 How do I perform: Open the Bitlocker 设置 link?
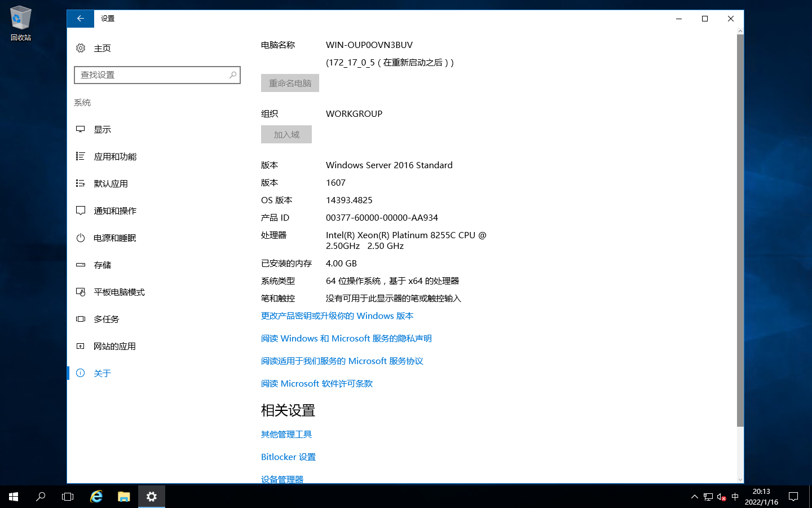288,457
